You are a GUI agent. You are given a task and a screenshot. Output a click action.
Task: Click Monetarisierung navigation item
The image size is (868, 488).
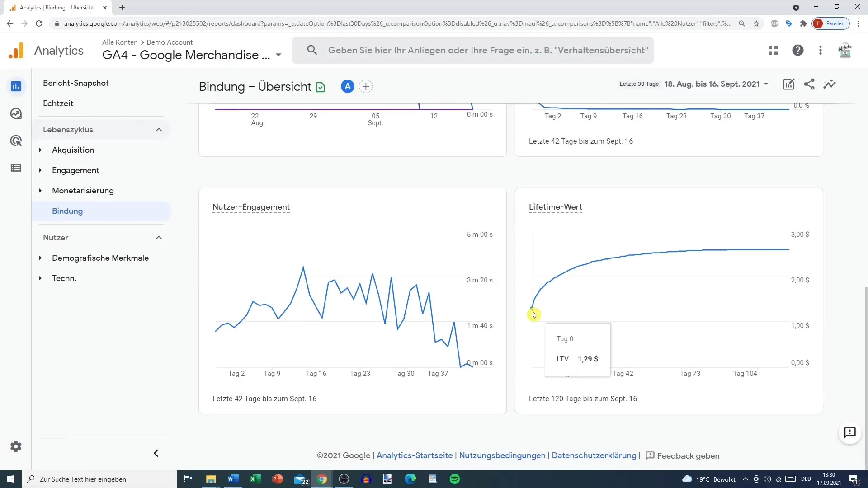click(x=82, y=190)
